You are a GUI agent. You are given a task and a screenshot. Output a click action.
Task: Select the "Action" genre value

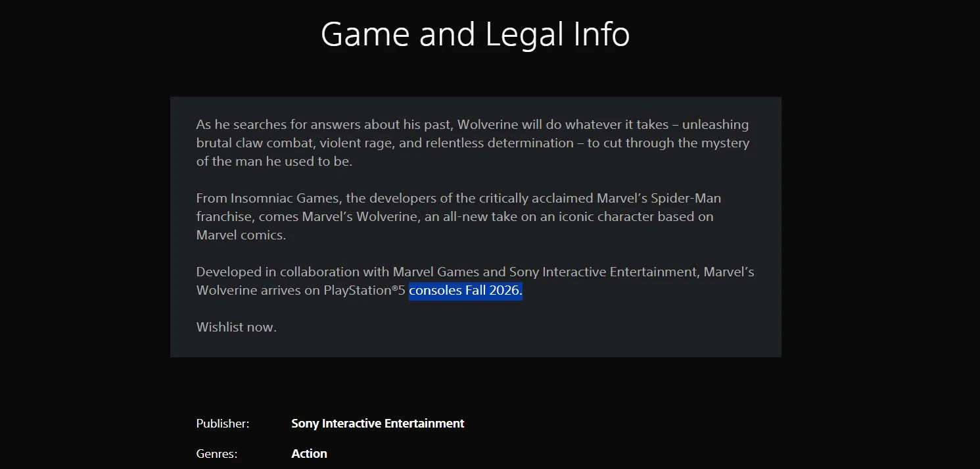coord(309,454)
